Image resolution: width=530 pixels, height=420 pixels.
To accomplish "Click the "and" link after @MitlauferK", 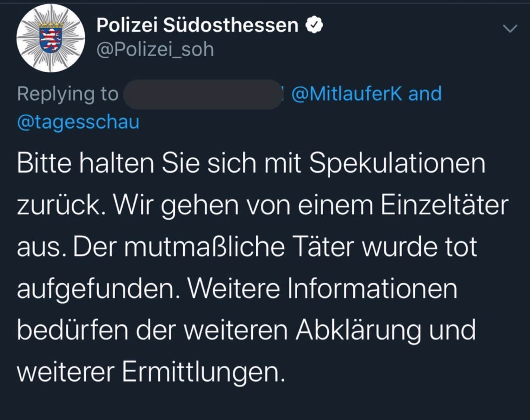I will click(425, 94).
